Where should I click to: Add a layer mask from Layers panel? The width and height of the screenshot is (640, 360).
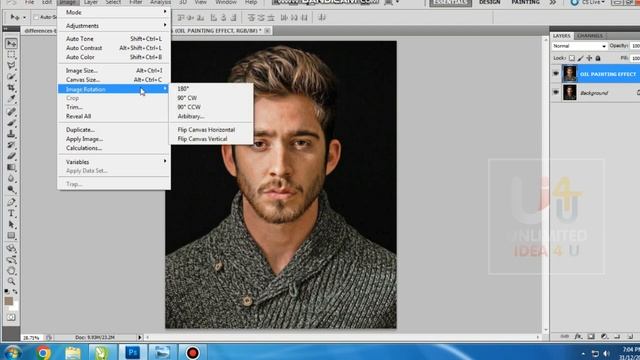click(591, 337)
